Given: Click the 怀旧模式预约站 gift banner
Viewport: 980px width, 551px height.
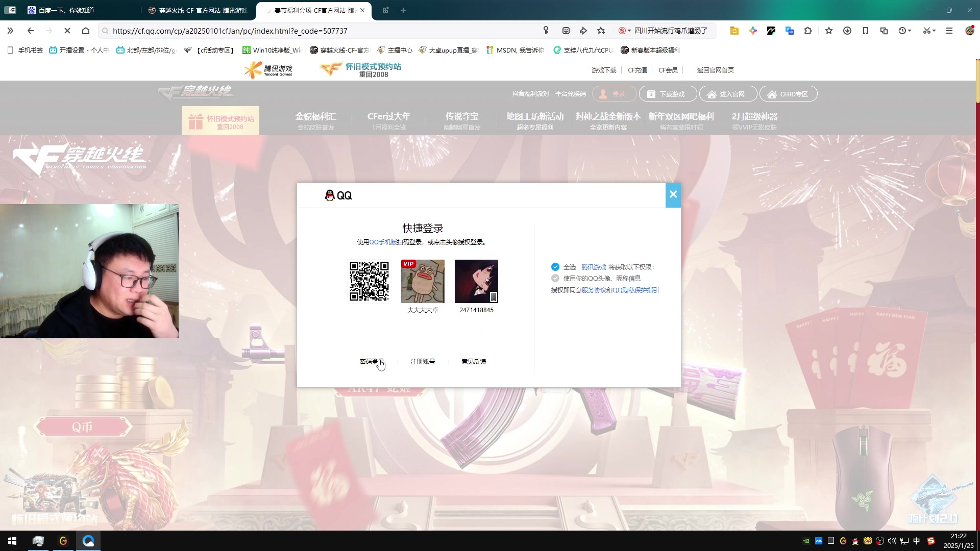Looking at the screenshot, I should coord(220,121).
